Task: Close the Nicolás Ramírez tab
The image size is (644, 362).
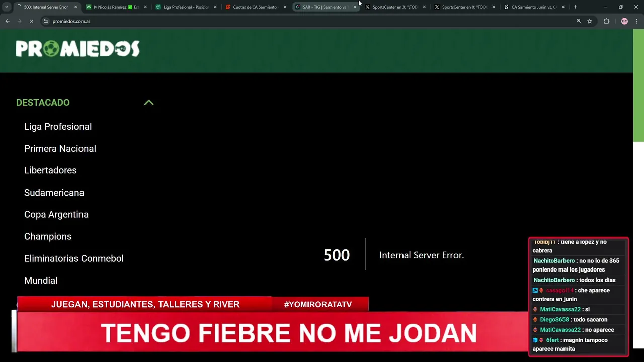Action: pyautogui.click(x=145, y=7)
